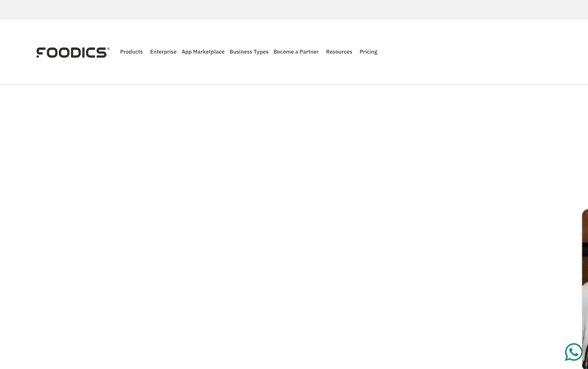
Task: Follow the Become a Partner link
Action: coord(296,52)
